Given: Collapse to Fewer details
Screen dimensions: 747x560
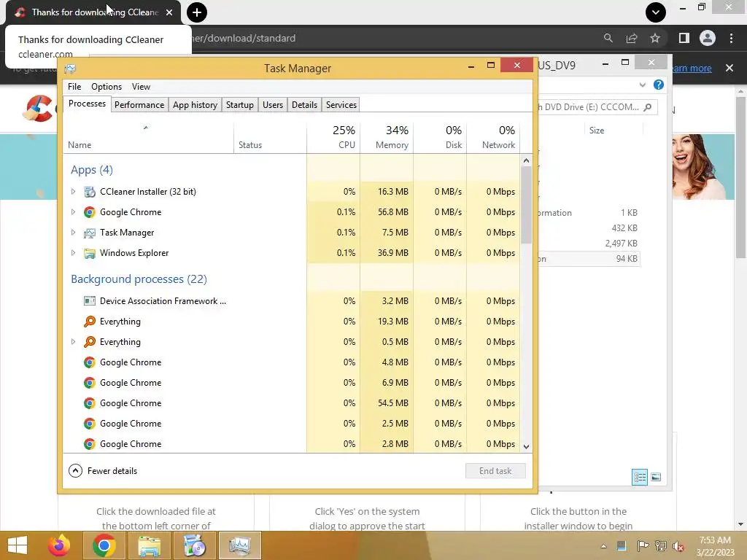Looking at the screenshot, I should pos(103,471).
